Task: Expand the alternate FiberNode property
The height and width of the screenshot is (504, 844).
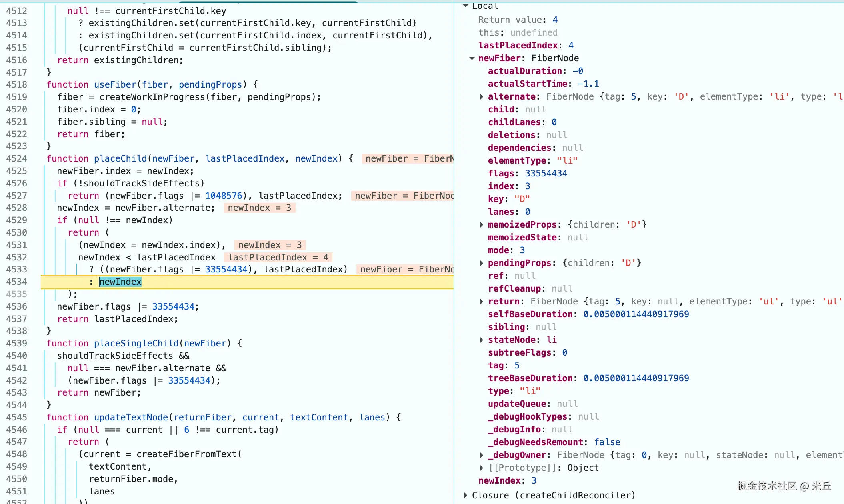Action: (481, 97)
